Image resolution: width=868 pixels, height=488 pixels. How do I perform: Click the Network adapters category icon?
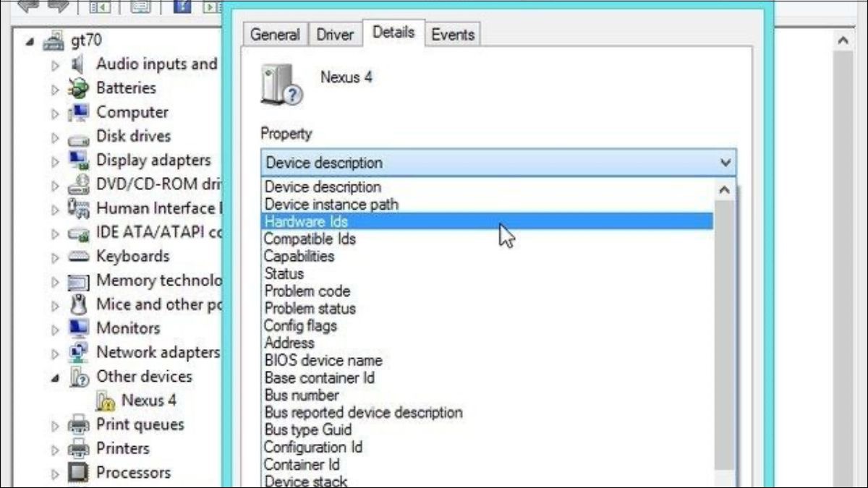(78, 352)
